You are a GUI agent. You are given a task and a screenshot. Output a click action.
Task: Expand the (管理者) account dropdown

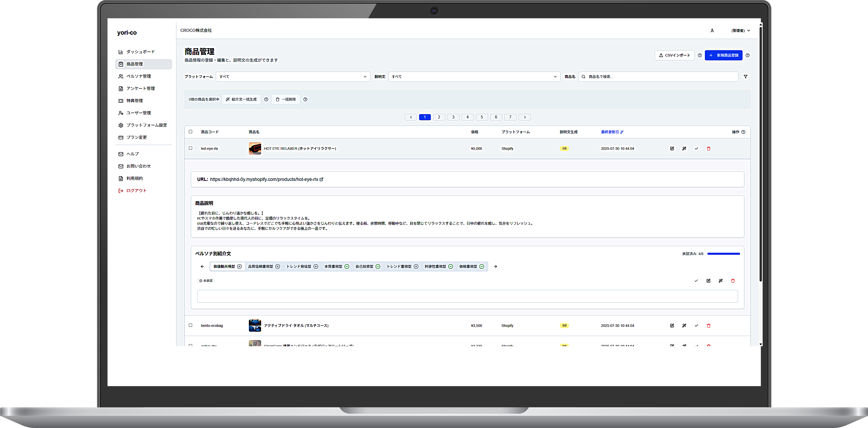[741, 31]
